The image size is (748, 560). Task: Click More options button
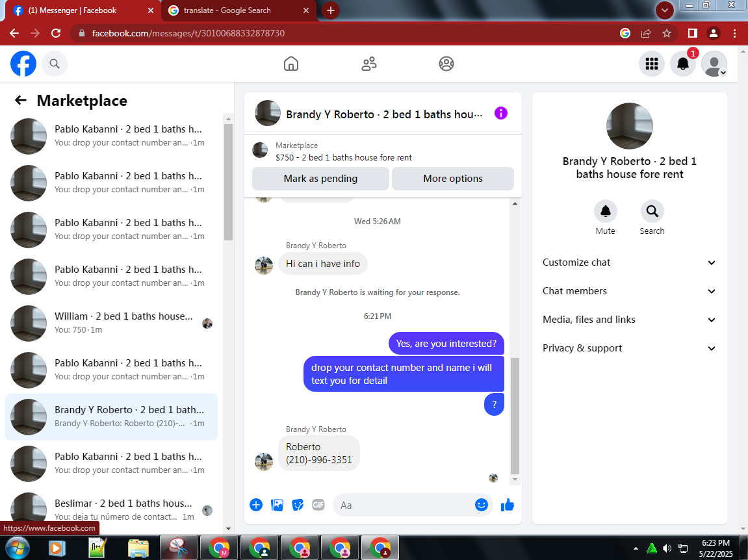(x=453, y=179)
